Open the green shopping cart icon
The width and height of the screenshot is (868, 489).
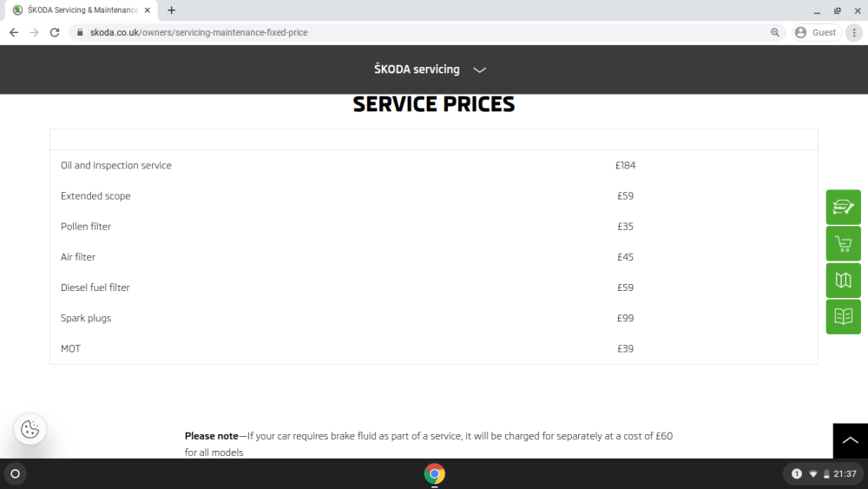click(x=843, y=244)
